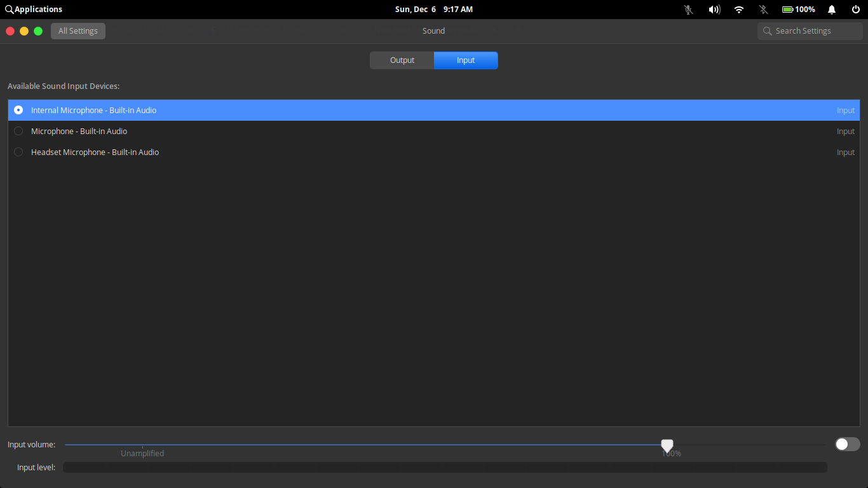
Task: Verify Internal Microphone is the selected input
Action: click(x=18, y=109)
